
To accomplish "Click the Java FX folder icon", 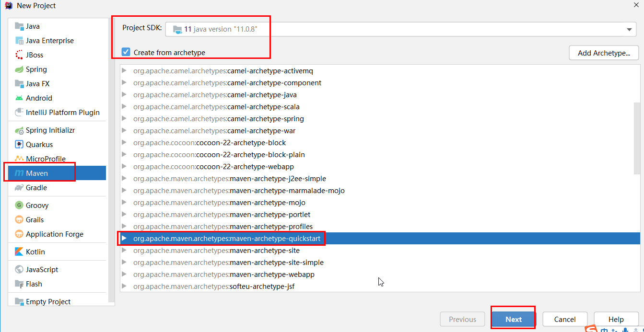I will 19,84.
